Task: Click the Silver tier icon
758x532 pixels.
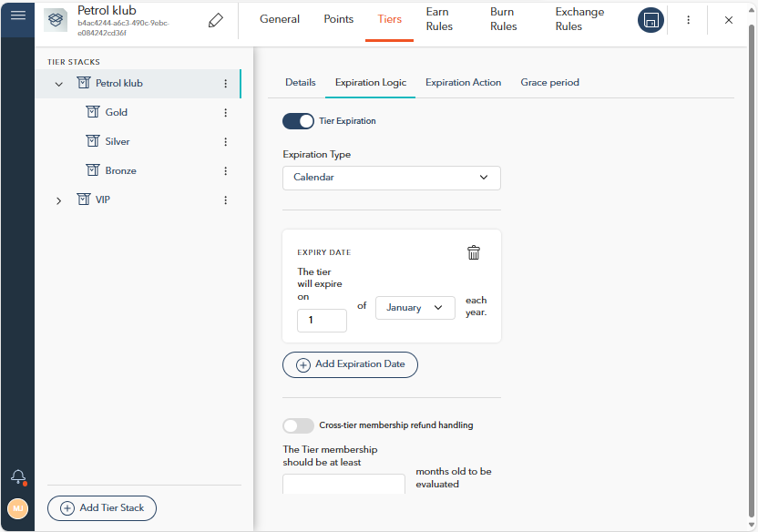Action: (x=93, y=141)
